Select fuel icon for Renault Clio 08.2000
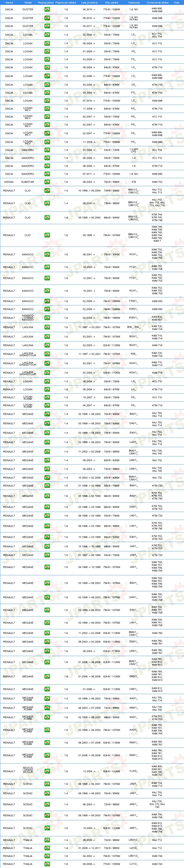This screenshot has width=184, height=868. pos(47,204)
